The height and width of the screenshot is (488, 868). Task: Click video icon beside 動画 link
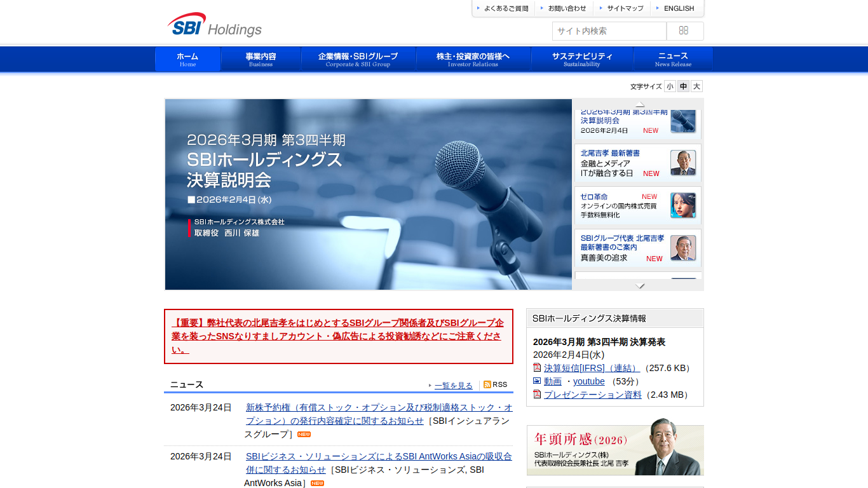537,381
